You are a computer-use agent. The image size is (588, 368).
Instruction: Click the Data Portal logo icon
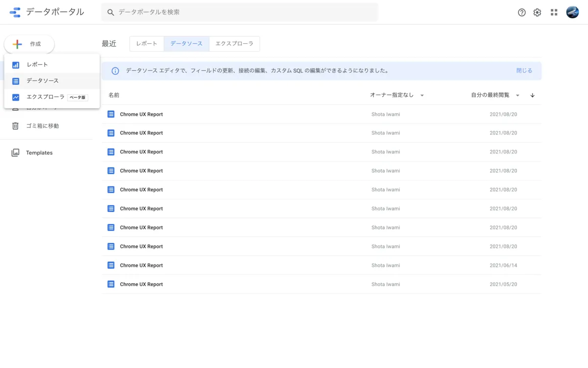pos(15,12)
